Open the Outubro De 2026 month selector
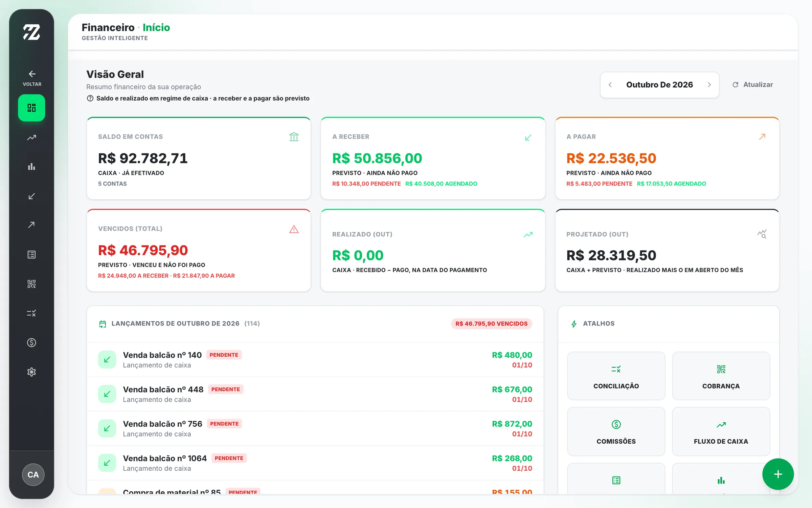The height and width of the screenshot is (508, 812). click(659, 85)
